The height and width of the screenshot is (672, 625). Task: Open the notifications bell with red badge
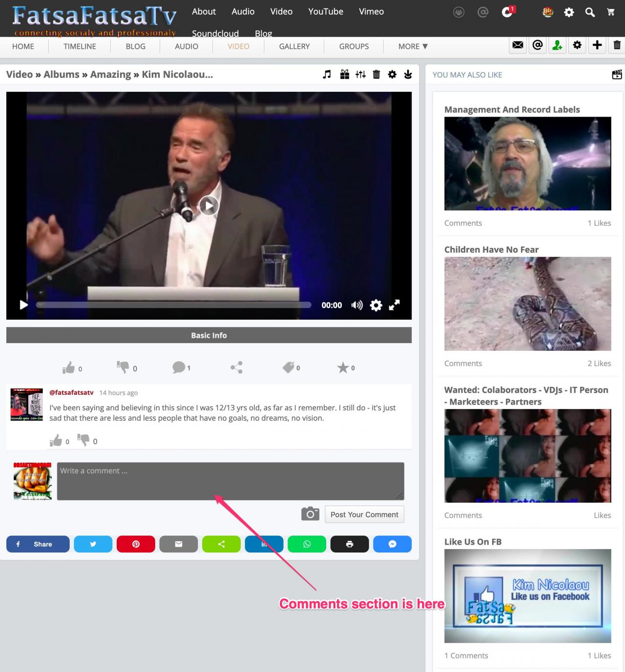(x=508, y=12)
